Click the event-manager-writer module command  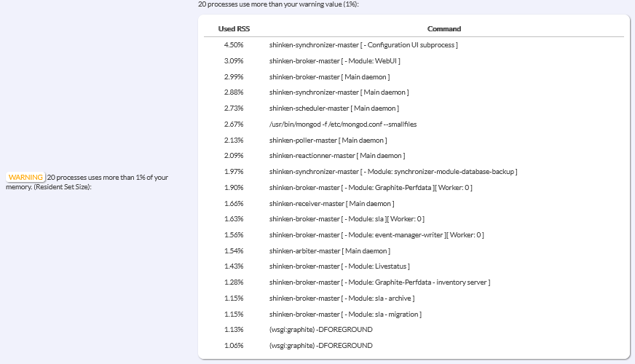[376, 235]
